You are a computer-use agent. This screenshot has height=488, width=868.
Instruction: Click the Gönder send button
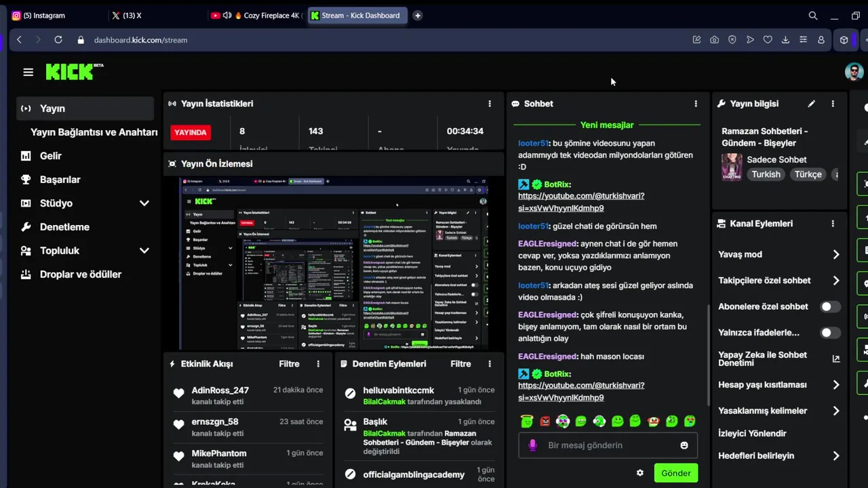pyautogui.click(x=676, y=473)
